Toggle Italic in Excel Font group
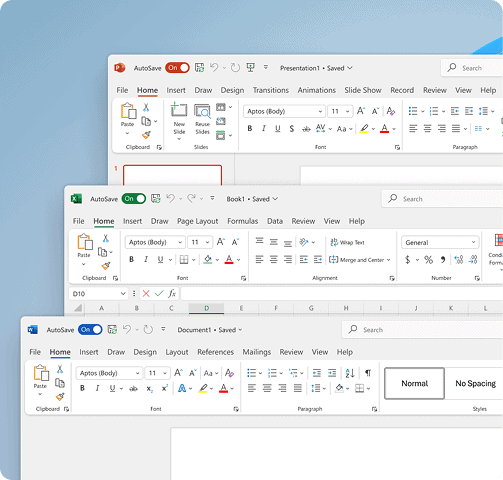 pos(146,259)
